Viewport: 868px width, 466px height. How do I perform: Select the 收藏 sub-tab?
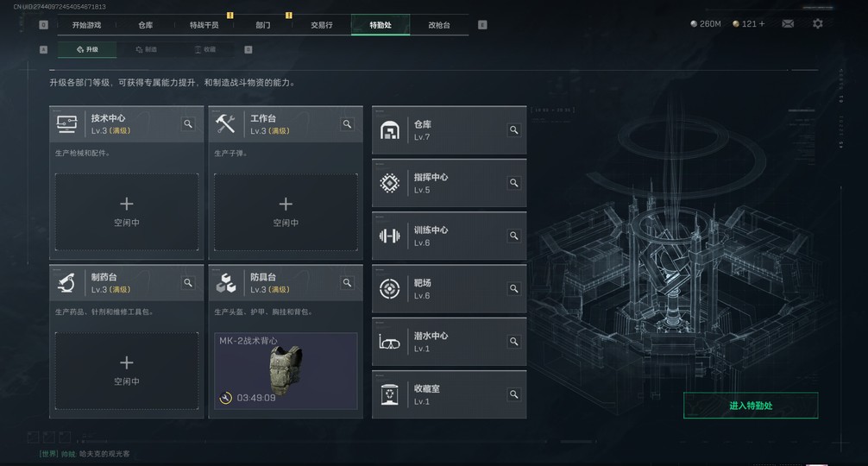204,49
